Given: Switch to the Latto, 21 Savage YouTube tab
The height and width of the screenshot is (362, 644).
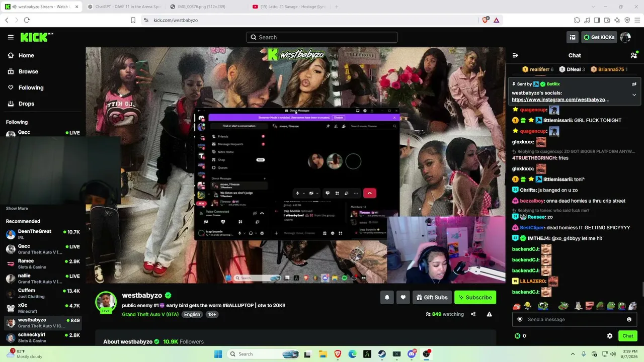Looking at the screenshot, I should tap(289, 7).
